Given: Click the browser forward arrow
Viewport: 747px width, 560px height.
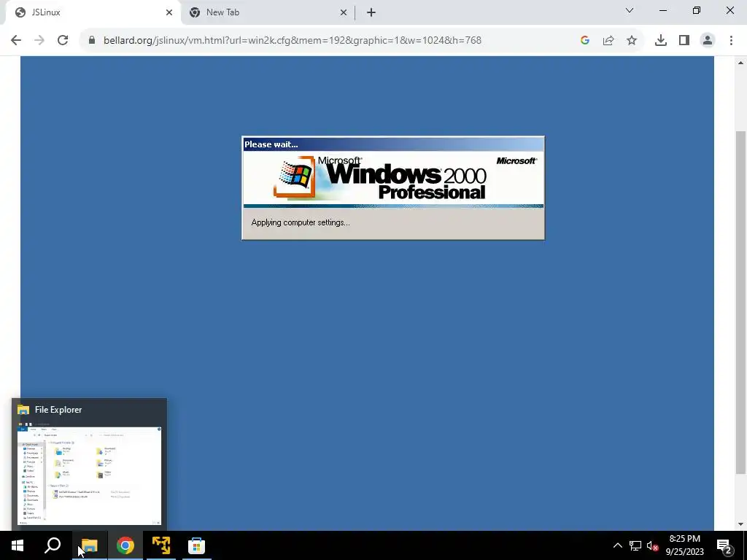Looking at the screenshot, I should coord(39,41).
